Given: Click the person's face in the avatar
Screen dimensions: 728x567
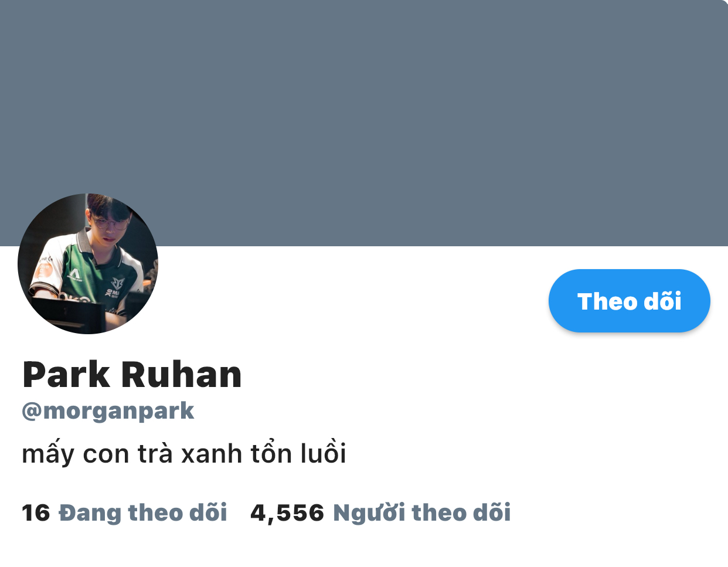Looking at the screenshot, I should [109, 225].
